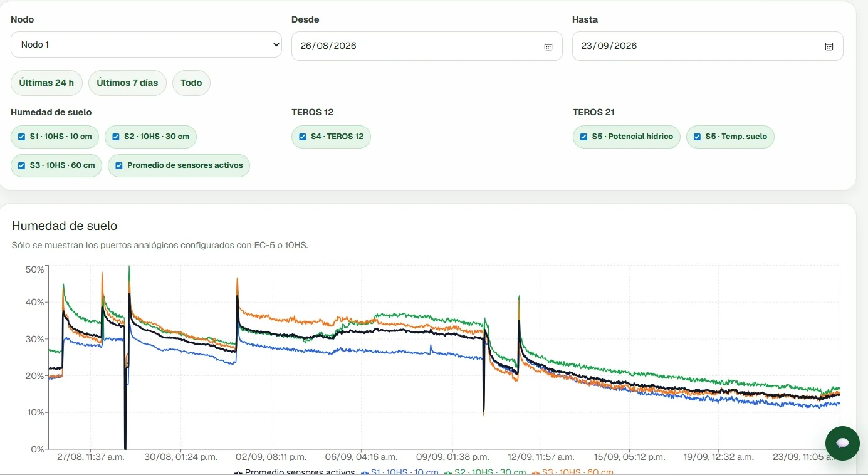Click the 27/08, 11:37 a.m. axis label
Screen dimensions: 868x475
point(90,457)
